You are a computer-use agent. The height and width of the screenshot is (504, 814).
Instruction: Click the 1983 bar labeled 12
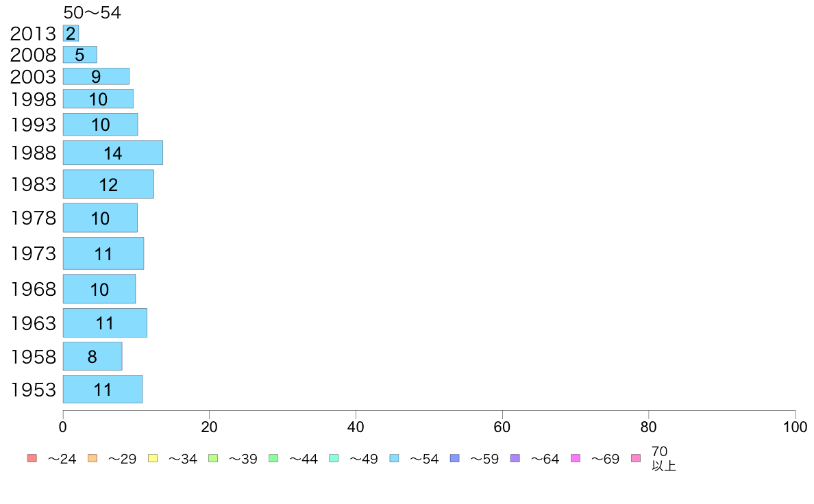click(108, 184)
